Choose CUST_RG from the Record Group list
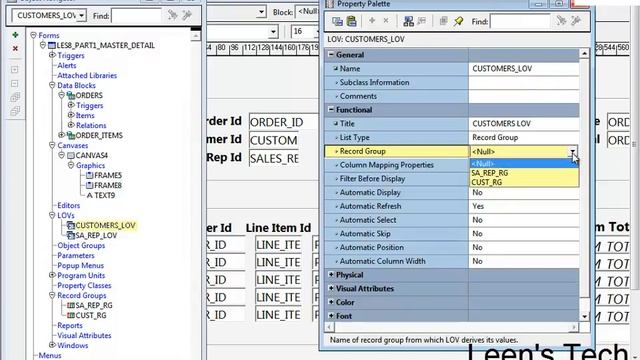 point(524,182)
